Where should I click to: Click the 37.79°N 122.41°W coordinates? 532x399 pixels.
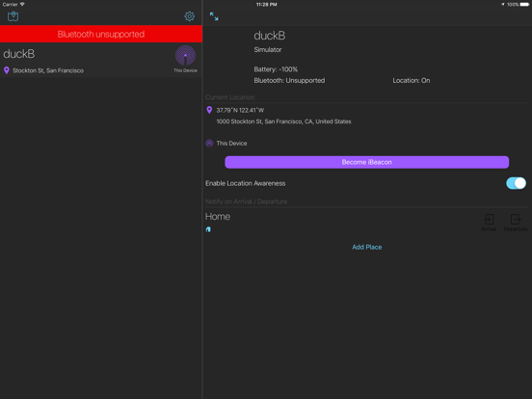pyautogui.click(x=240, y=110)
